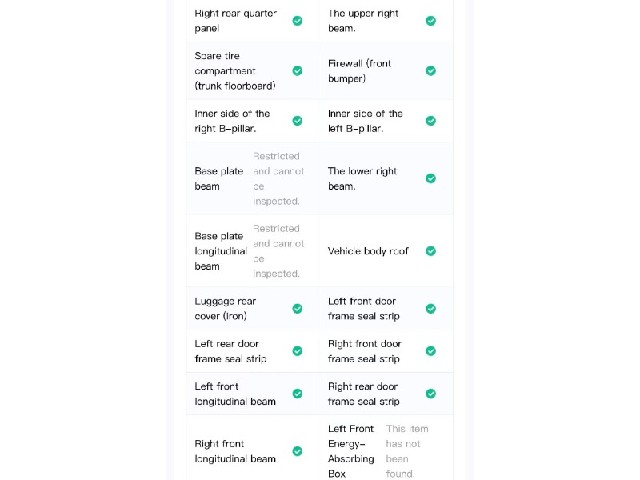Click check icon for Right front longitudinal beam

coord(298,451)
